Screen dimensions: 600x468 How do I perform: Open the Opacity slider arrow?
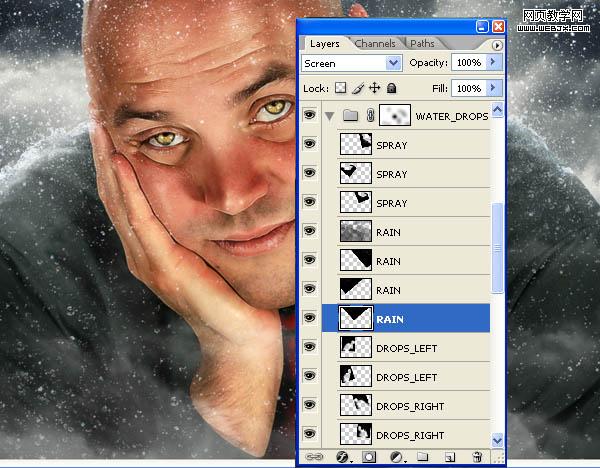pos(493,62)
